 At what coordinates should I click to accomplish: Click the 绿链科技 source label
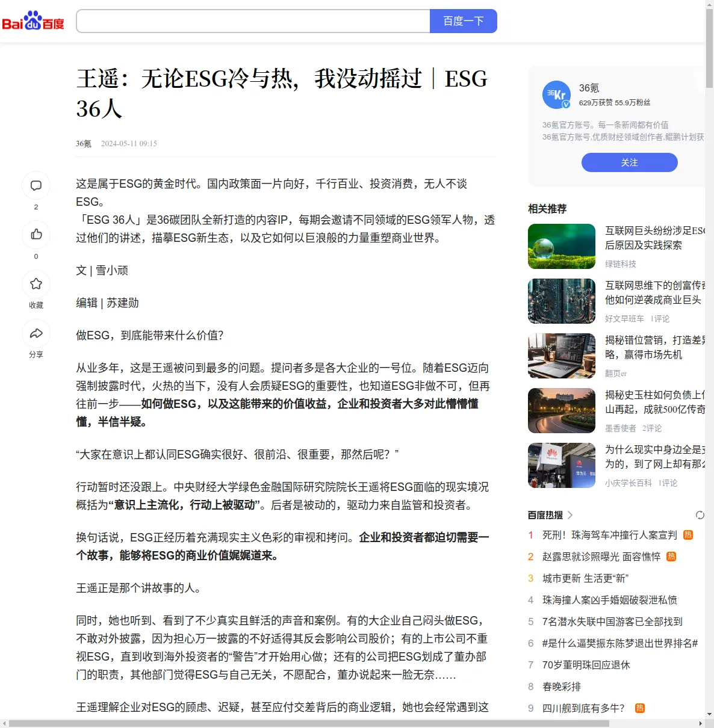pyautogui.click(x=621, y=264)
